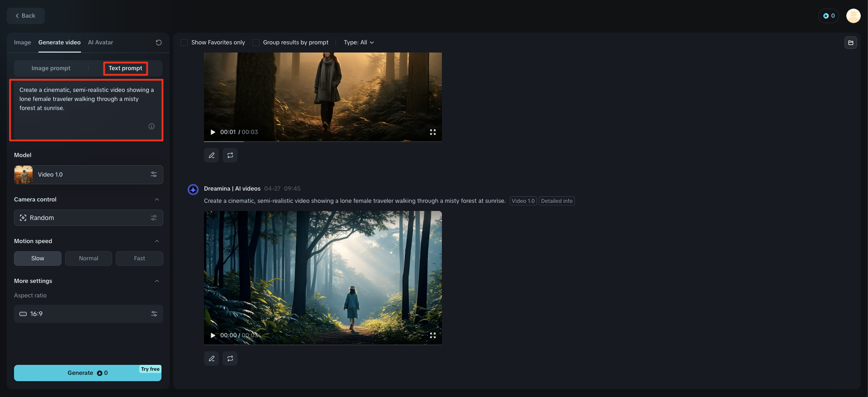
Task: Click the Dreamina | AI videos title
Action: point(232,189)
